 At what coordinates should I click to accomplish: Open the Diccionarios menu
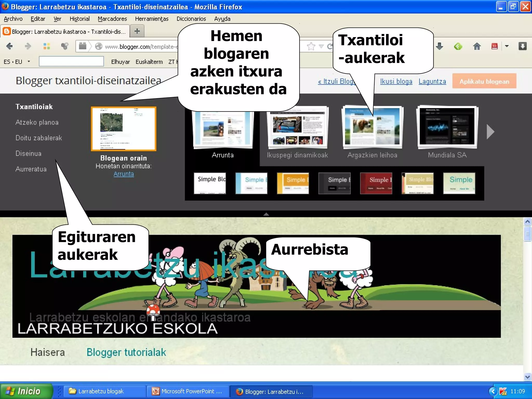point(191,19)
